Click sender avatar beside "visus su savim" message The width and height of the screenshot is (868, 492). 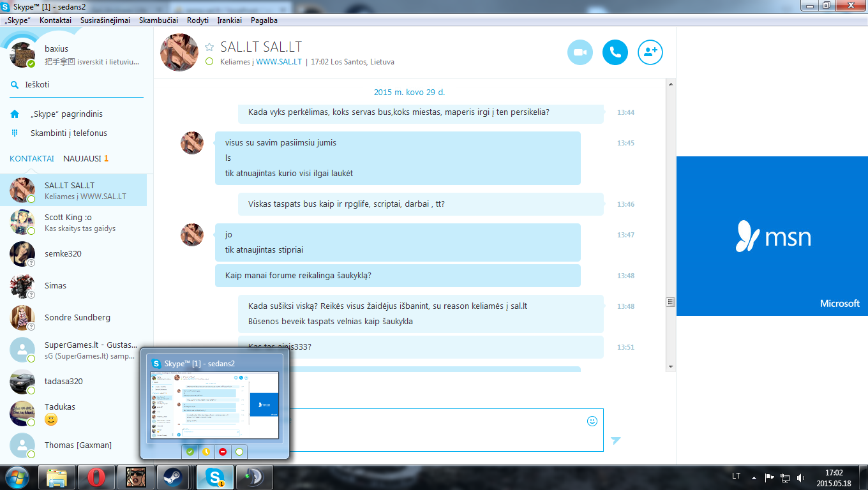pyautogui.click(x=192, y=143)
